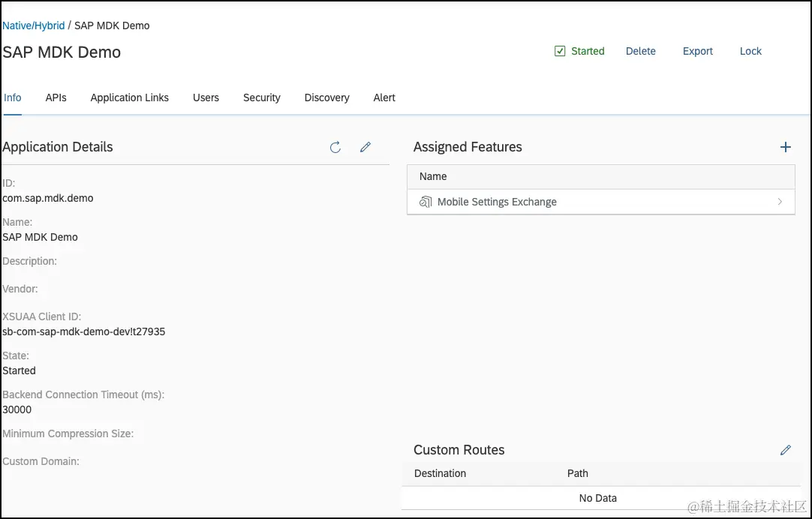Image resolution: width=812 pixels, height=519 pixels.
Task: Click the Custom Domain label
Action: (41, 461)
